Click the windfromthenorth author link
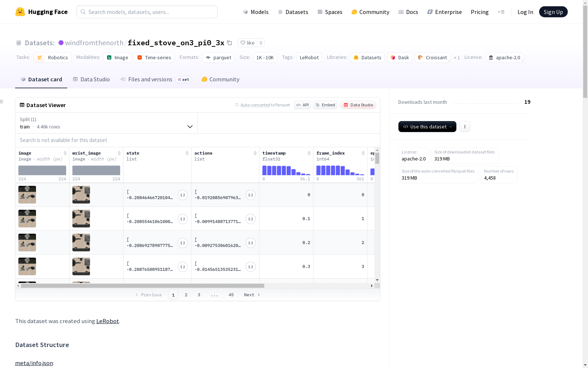This screenshot has width=588, height=368. point(94,43)
